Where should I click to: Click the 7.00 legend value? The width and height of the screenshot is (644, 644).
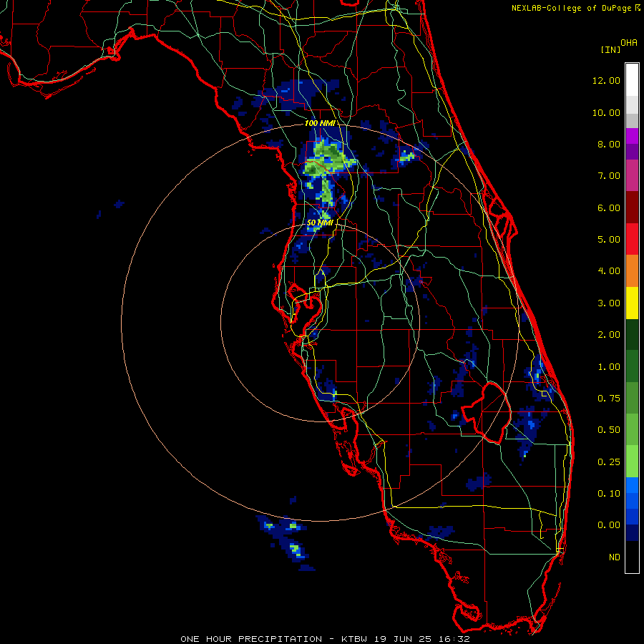(609, 176)
